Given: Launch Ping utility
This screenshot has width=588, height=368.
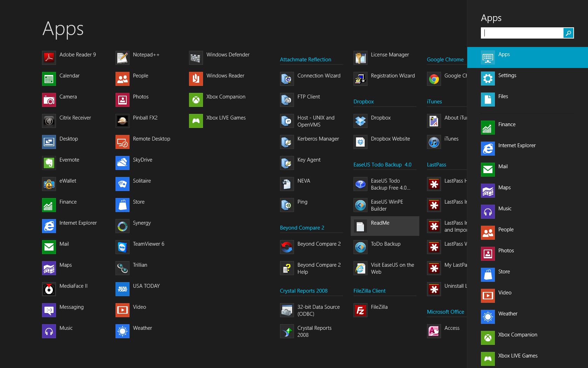Looking at the screenshot, I should coord(311,205).
